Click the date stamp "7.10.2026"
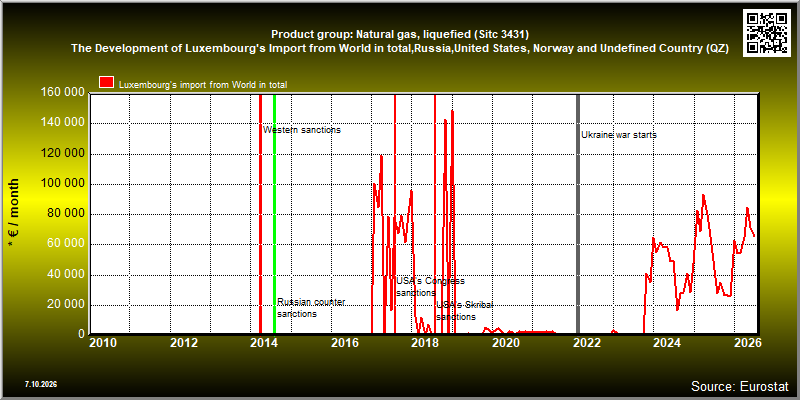800x400 pixels. [41, 384]
